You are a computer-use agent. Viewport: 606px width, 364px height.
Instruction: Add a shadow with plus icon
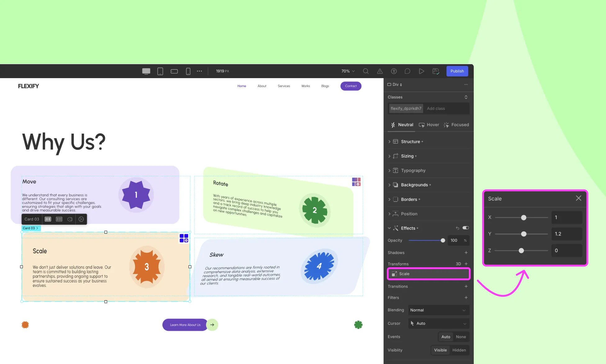(x=466, y=253)
